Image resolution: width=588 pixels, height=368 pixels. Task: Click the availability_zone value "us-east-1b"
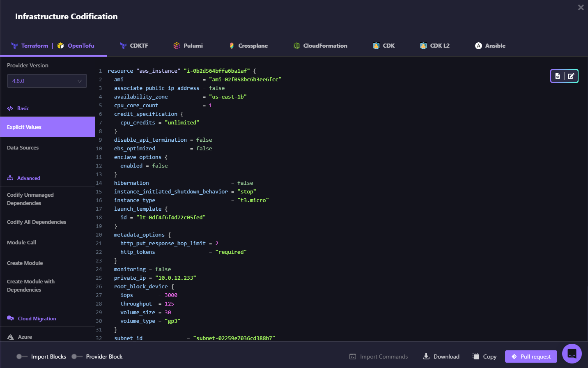point(228,97)
